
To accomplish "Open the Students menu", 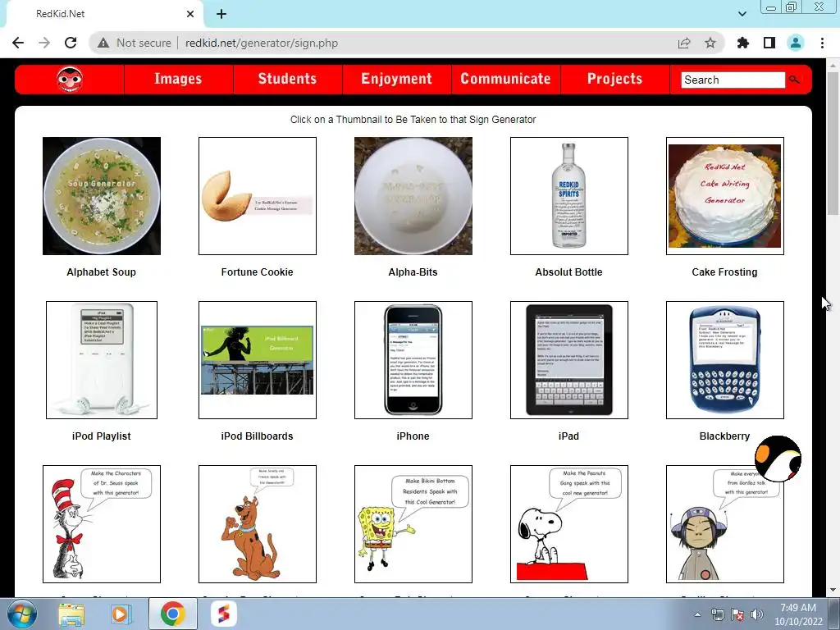I will coord(288,80).
